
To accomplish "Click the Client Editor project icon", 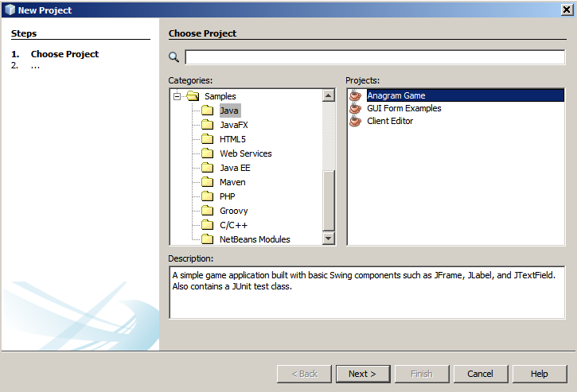I will point(355,121).
